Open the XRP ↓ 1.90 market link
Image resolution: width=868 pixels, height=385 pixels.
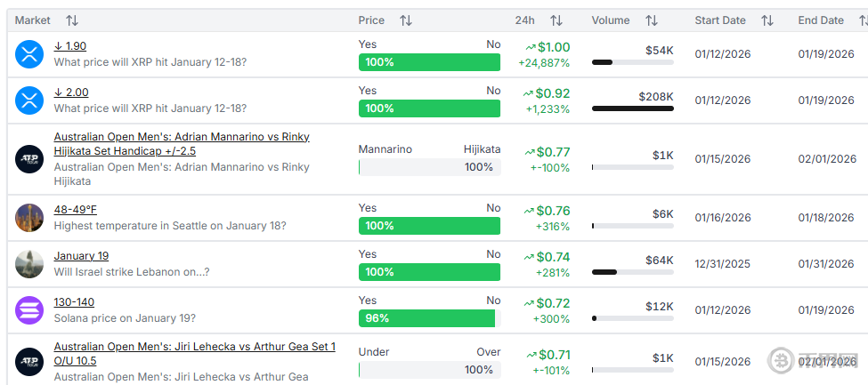pyautogui.click(x=70, y=46)
